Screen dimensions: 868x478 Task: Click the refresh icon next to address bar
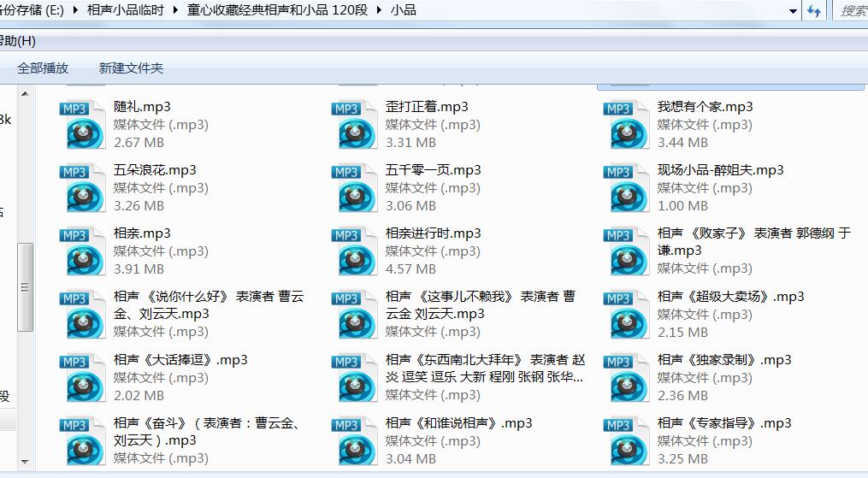pyautogui.click(x=814, y=10)
